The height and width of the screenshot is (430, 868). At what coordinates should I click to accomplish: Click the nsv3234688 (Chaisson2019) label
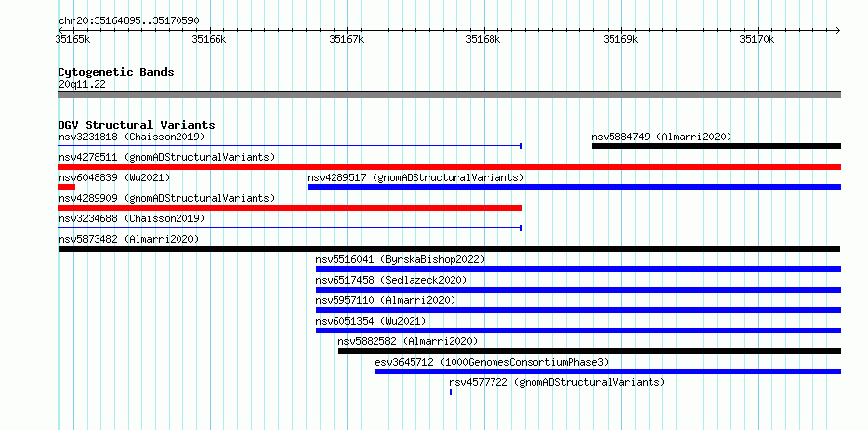pos(132,218)
